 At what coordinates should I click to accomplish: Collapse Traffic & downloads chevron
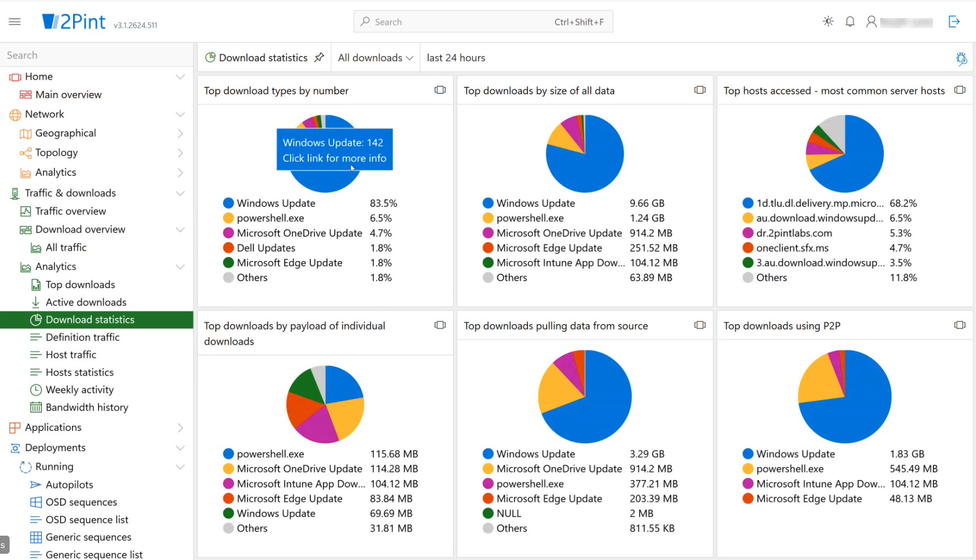180,193
